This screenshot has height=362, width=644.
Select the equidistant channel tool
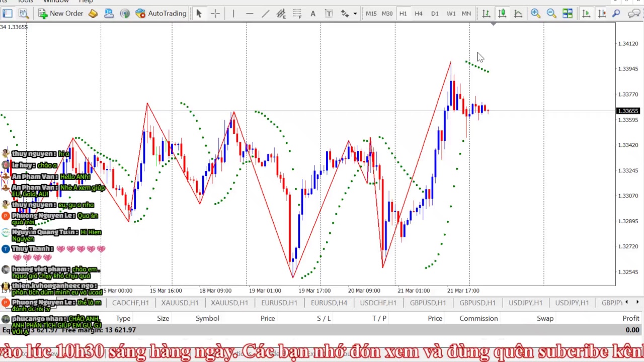tap(281, 14)
